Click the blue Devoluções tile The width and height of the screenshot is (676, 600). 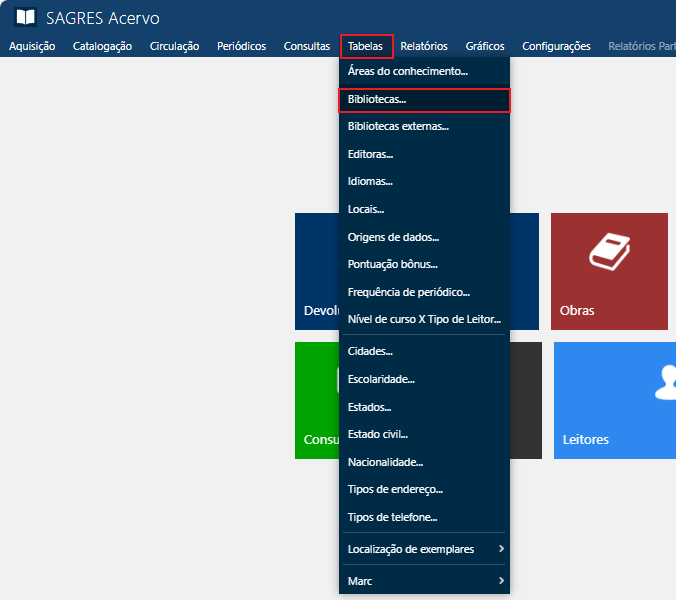tap(316, 271)
